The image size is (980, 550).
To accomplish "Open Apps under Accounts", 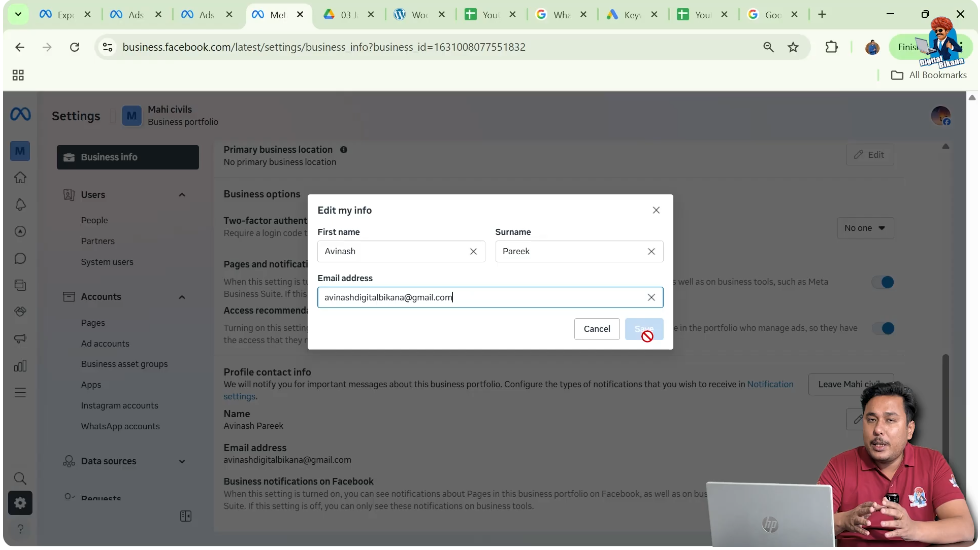I will (x=91, y=385).
